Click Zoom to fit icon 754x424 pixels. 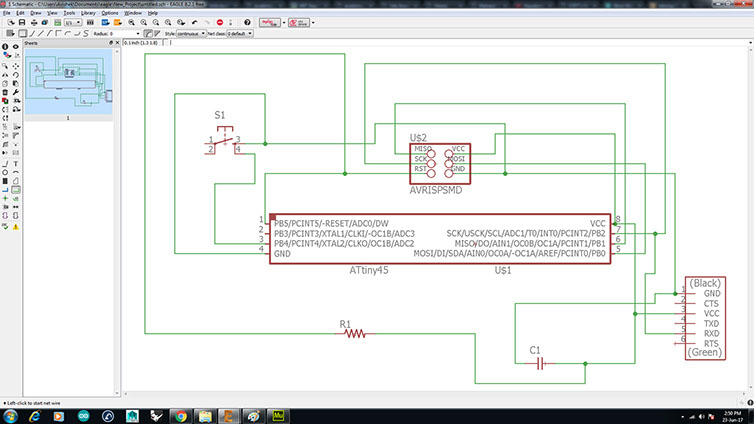pyautogui.click(x=131, y=23)
